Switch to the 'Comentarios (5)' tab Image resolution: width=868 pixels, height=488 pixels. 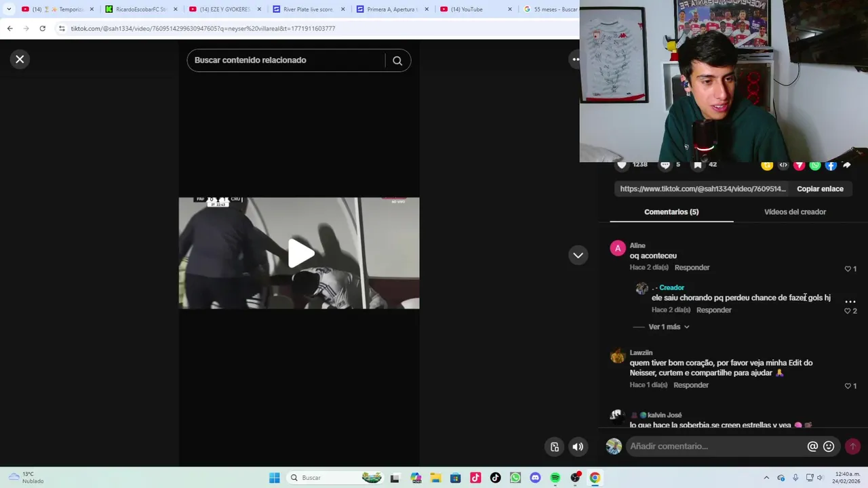(x=671, y=212)
